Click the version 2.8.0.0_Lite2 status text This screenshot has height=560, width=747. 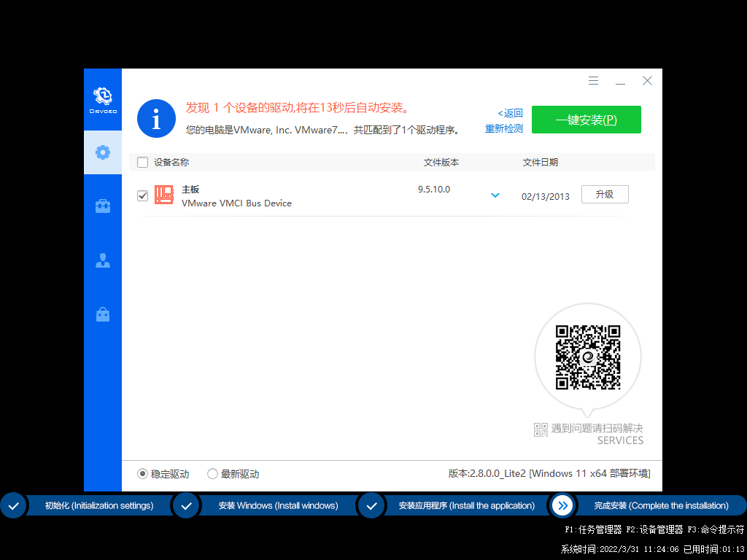[549, 473]
